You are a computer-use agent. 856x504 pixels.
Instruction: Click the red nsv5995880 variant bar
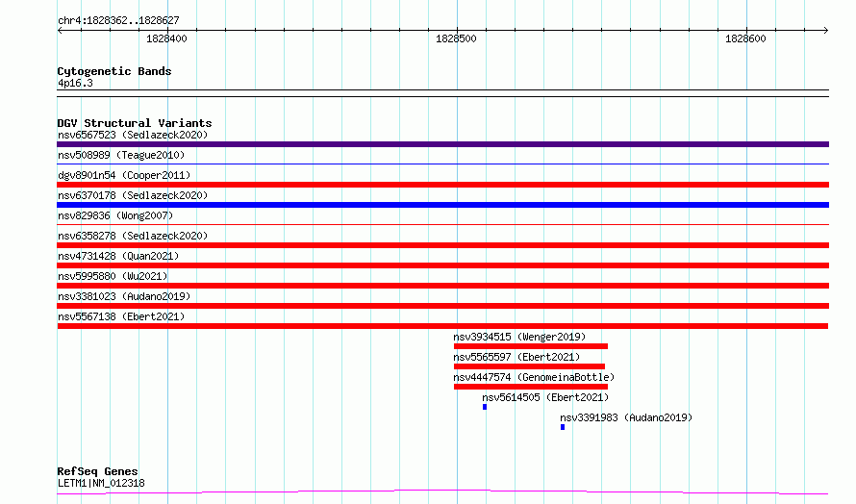[x=442, y=286]
